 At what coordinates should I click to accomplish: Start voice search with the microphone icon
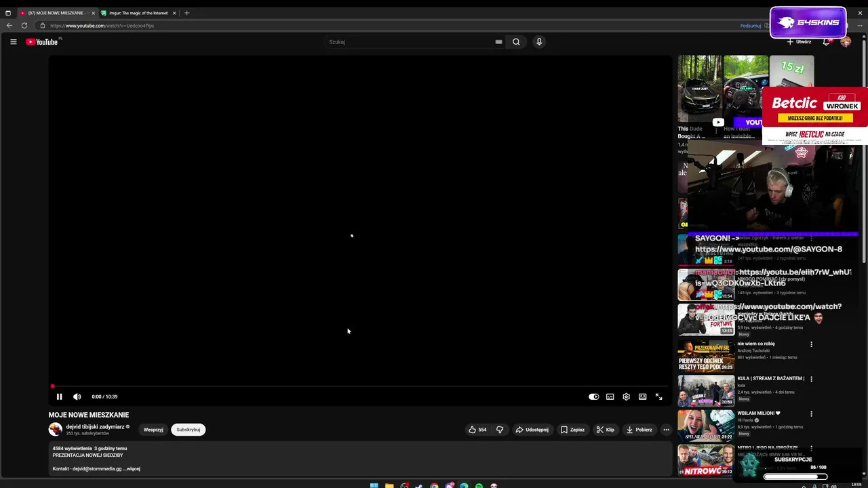[x=539, y=42]
